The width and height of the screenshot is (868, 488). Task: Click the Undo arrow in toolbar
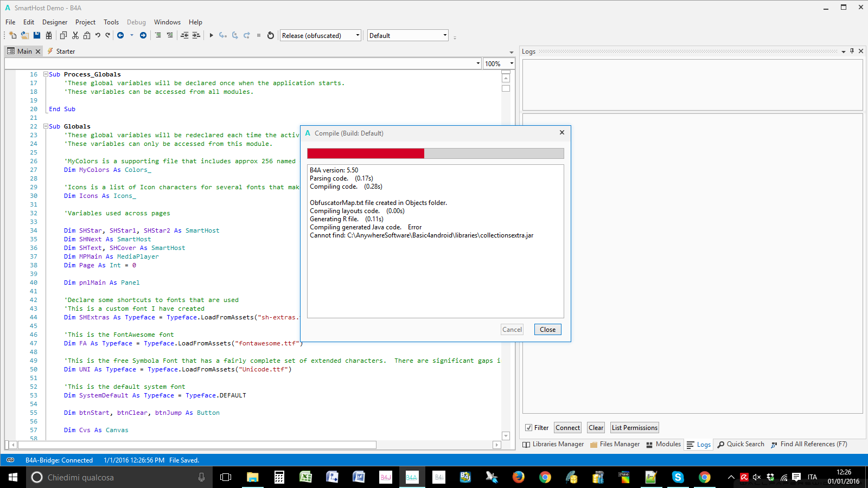(98, 35)
